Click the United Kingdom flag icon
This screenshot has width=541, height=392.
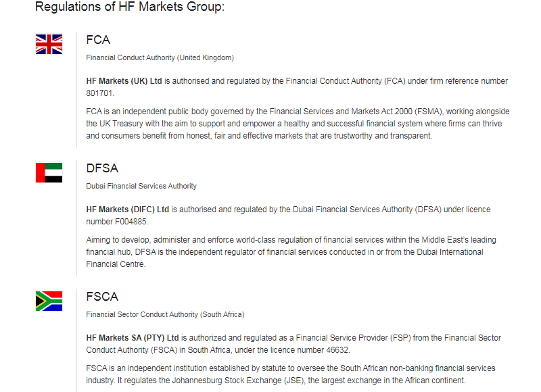point(49,44)
